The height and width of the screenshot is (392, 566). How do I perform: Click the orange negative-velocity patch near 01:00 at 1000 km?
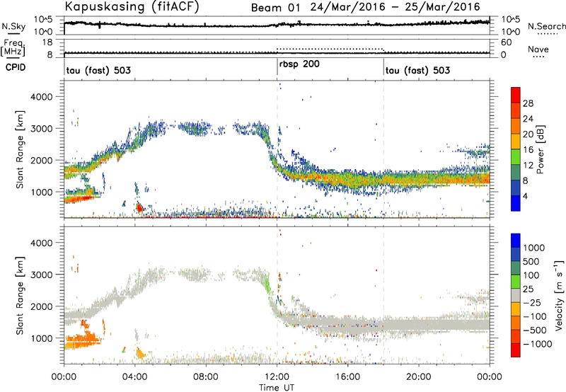tap(83, 340)
